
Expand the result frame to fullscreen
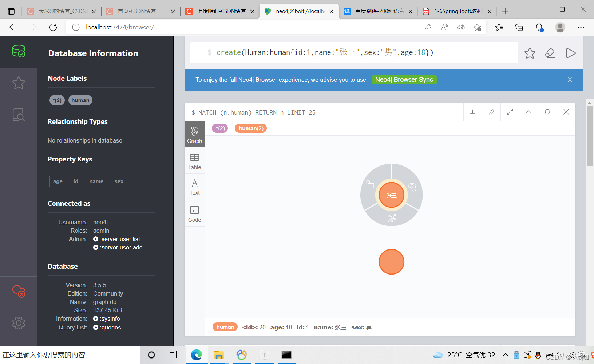(x=510, y=112)
